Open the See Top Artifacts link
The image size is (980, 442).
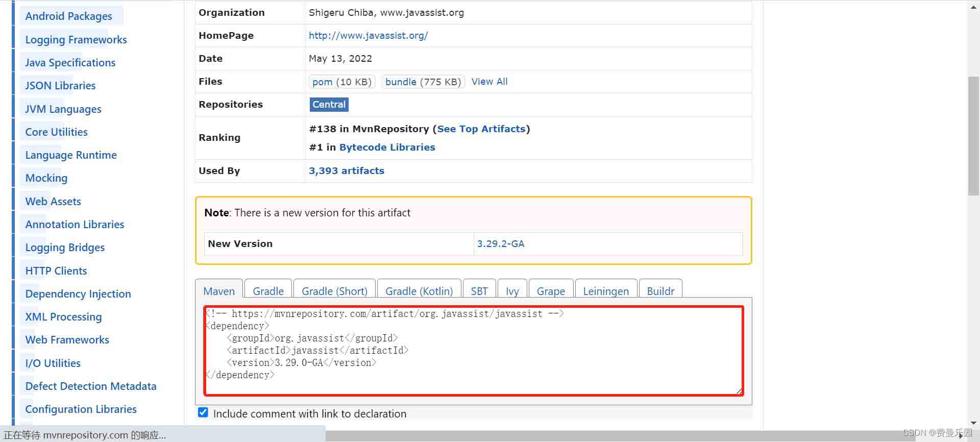coord(481,129)
